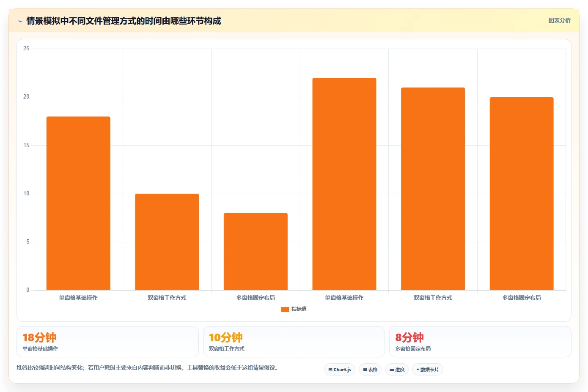The width and height of the screenshot is (588, 392).
Task: Click the 指标值 legend text
Action: 299,309
